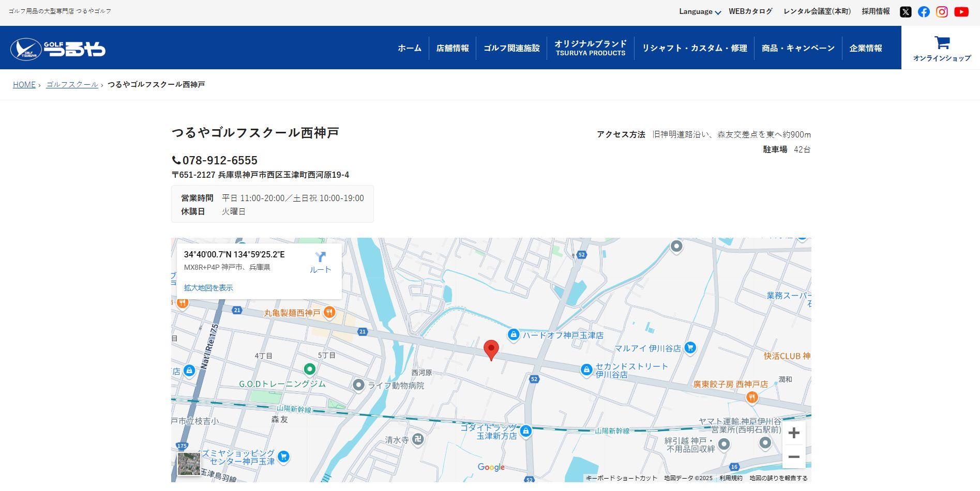Screen dimensions: 980x491
Task: Go to ゴルフスクール breadcrumb link
Action: (x=72, y=85)
